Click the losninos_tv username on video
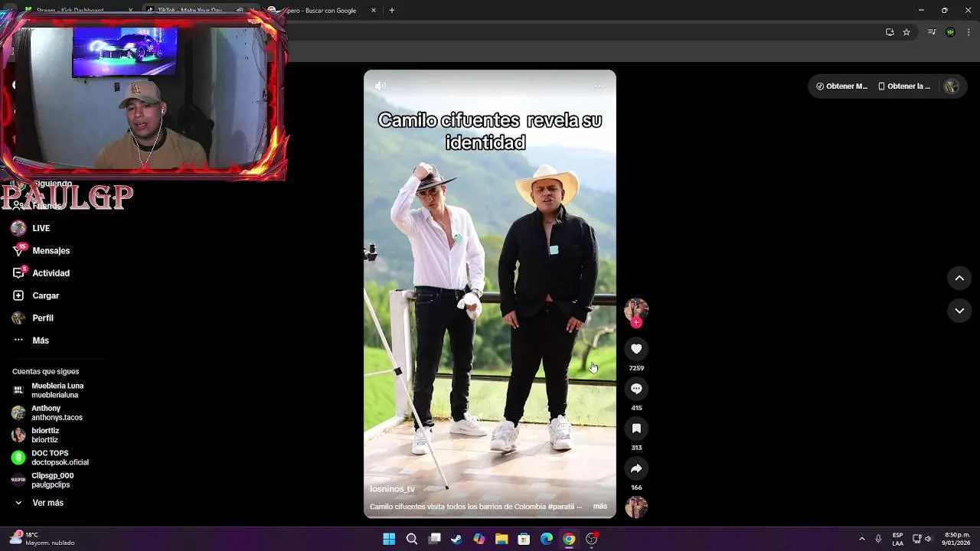The image size is (980, 551). click(392, 489)
